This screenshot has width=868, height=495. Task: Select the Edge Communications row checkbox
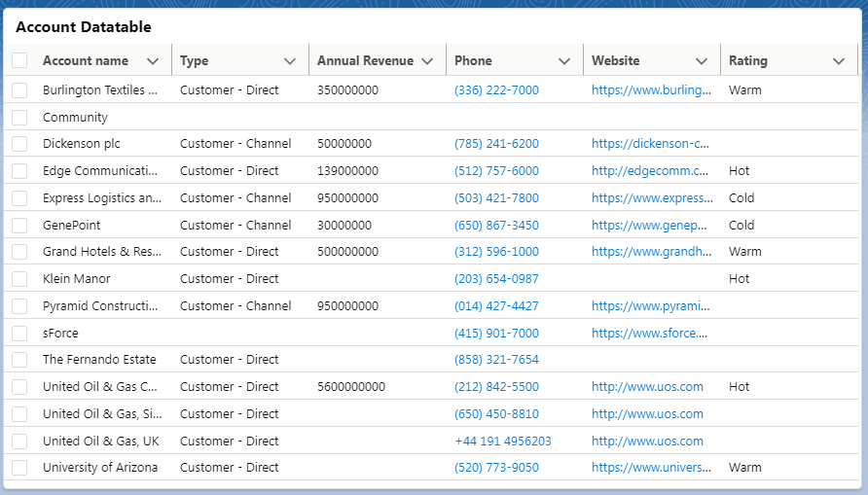click(x=19, y=171)
